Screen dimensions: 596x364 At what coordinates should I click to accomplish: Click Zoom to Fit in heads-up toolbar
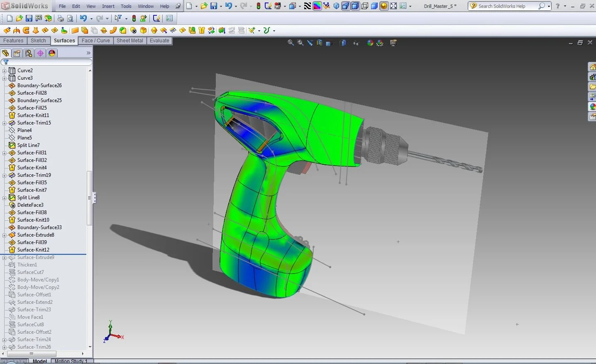coord(291,43)
